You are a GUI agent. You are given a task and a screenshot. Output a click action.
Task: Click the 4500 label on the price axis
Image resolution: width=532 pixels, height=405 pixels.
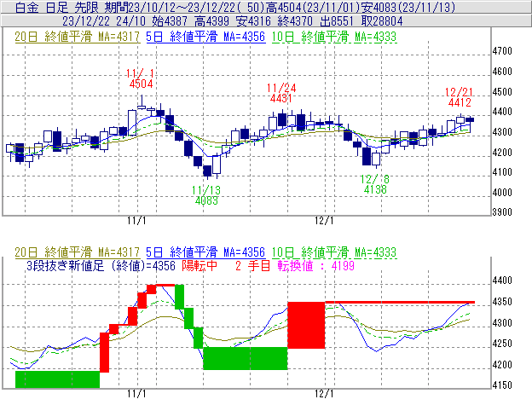(x=502, y=92)
